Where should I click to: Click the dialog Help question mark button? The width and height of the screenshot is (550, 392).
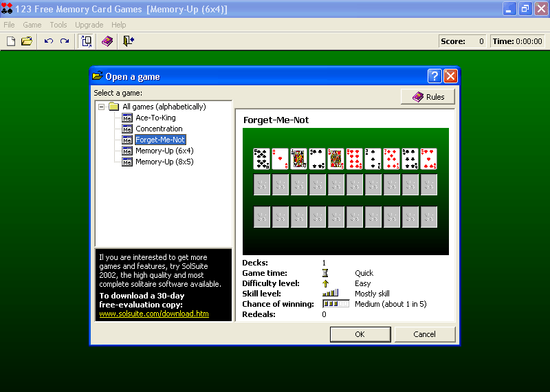434,76
